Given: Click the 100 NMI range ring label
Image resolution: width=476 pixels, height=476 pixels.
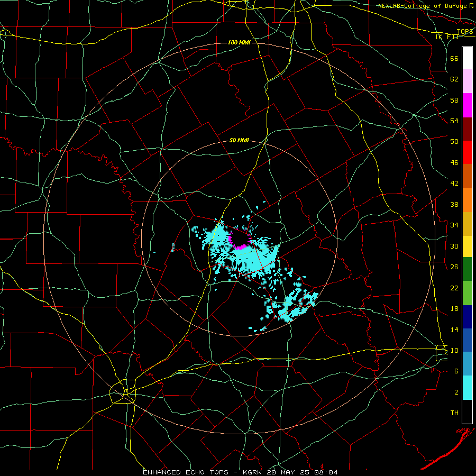Looking at the screenshot, I should click(x=239, y=42).
